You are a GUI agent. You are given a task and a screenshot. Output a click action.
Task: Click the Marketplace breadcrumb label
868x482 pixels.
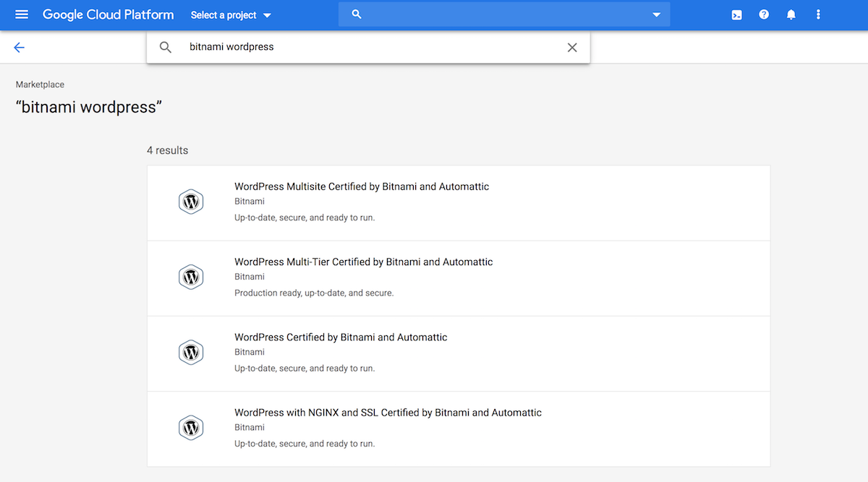(40, 85)
